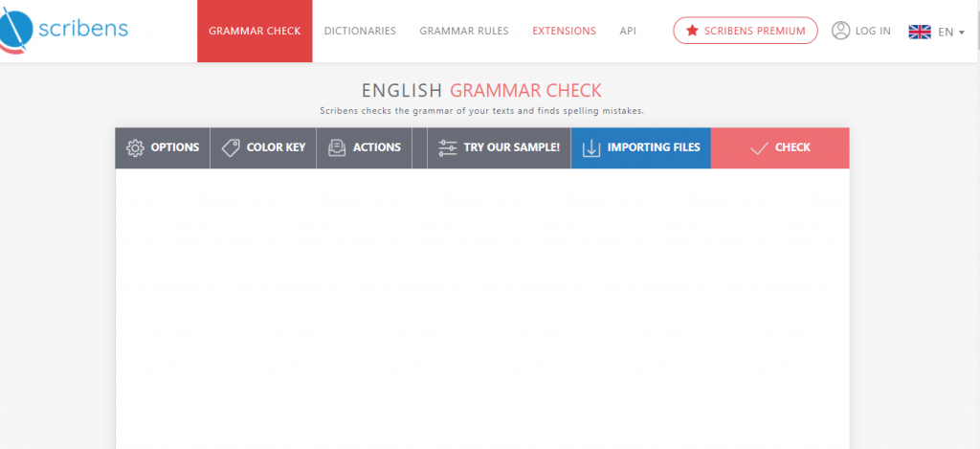Click the sliders icon for sample
The height and width of the screenshot is (449, 980).
pyautogui.click(x=448, y=147)
